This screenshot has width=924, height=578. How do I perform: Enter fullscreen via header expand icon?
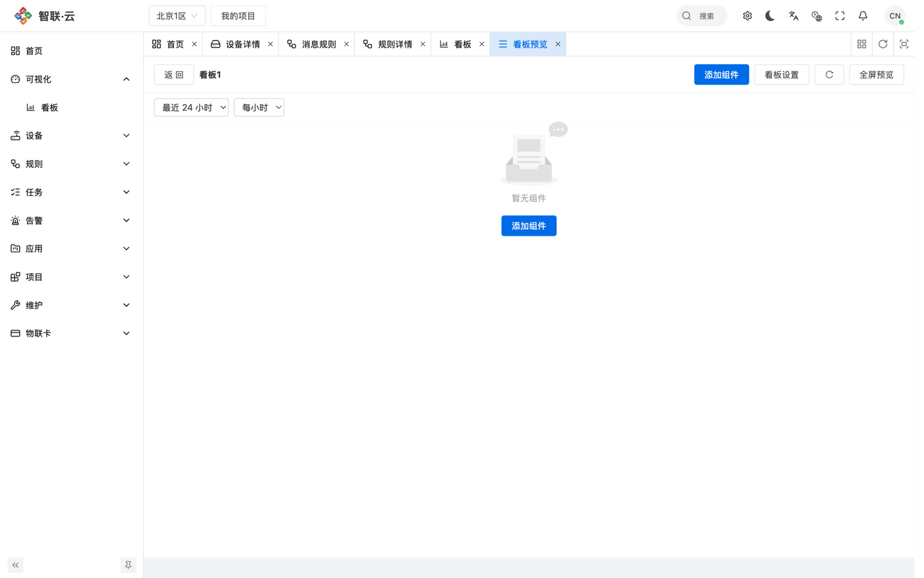click(839, 16)
